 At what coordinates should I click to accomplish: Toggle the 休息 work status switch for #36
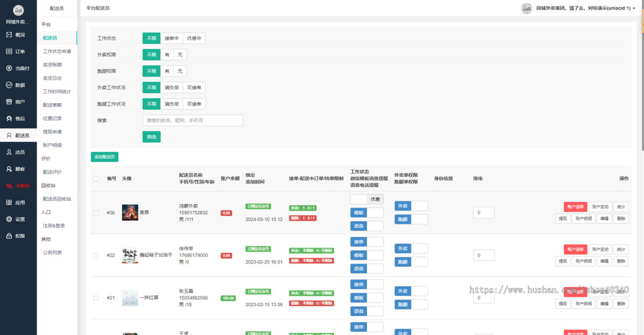point(367,199)
